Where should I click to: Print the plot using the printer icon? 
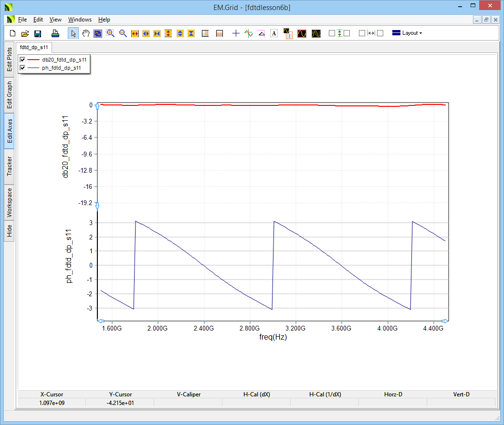55,33
